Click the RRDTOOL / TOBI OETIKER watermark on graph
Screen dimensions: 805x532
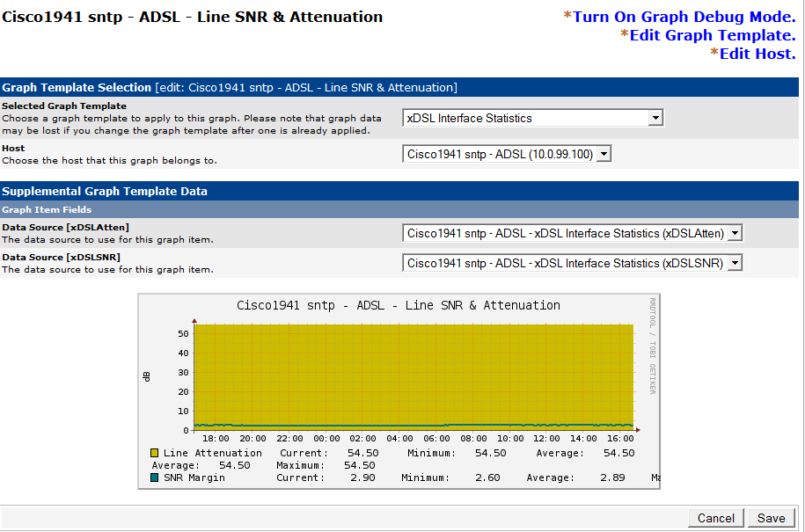652,343
